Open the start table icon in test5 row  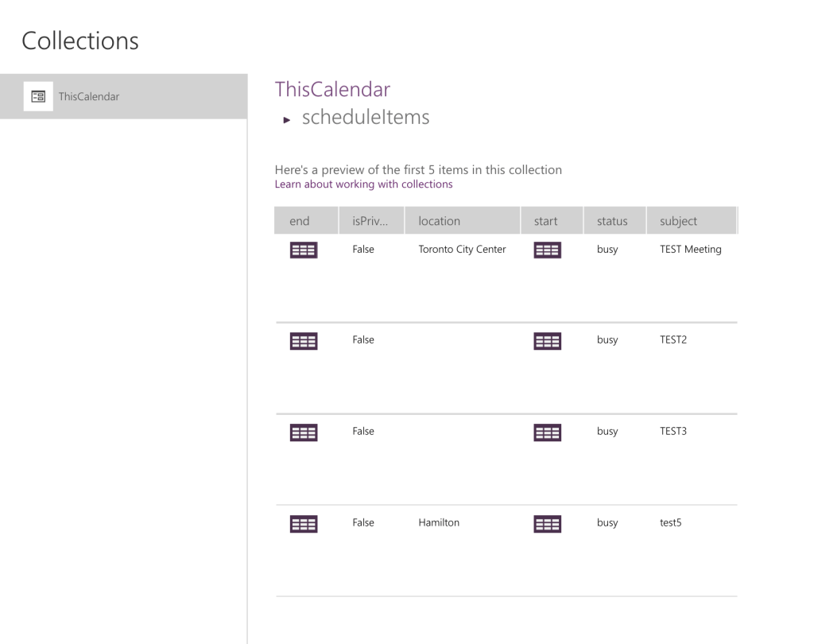coord(547,524)
